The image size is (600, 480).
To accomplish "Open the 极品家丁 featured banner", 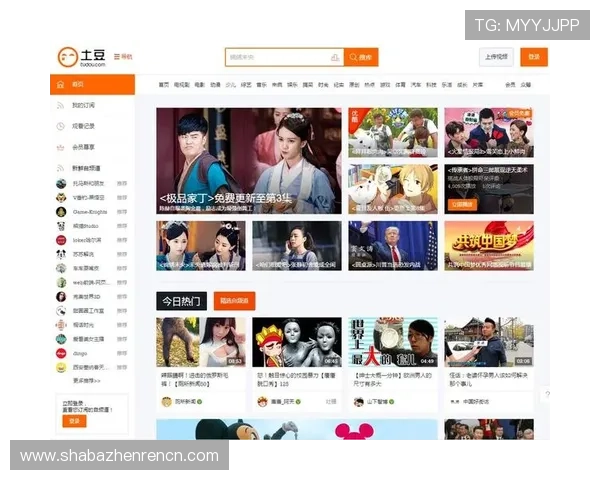I will (x=249, y=162).
